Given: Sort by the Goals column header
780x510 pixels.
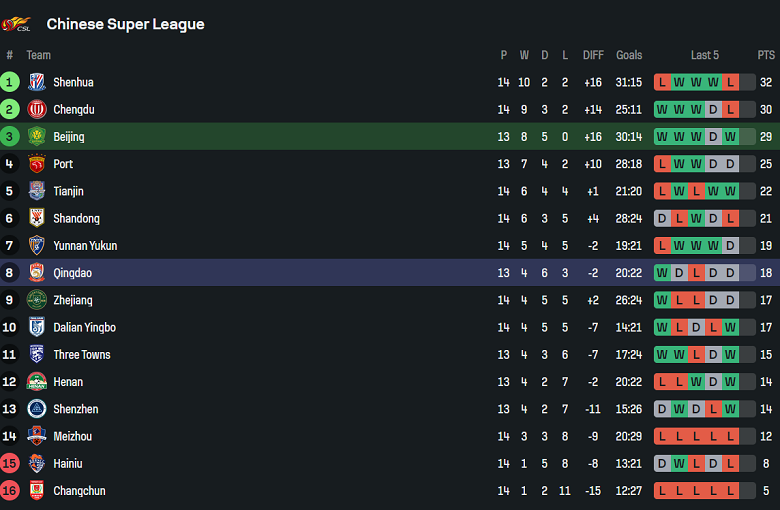Looking at the screenshot, I should (629, 55).
